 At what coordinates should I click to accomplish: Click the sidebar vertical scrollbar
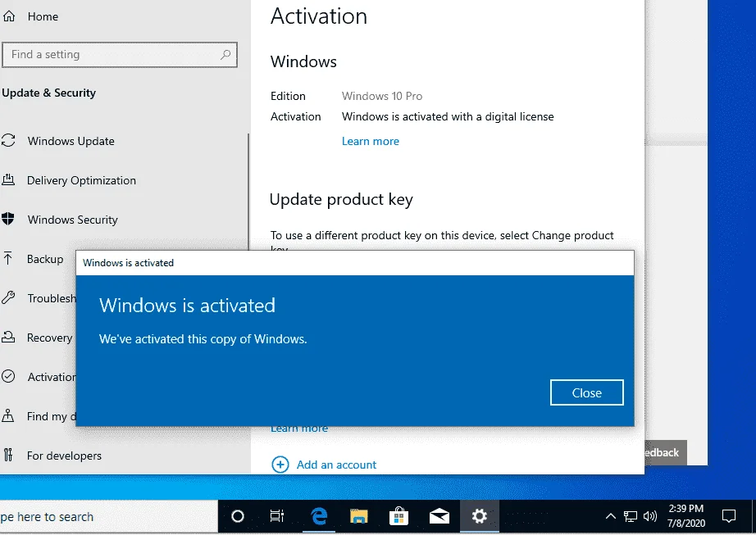click(248, 193)
